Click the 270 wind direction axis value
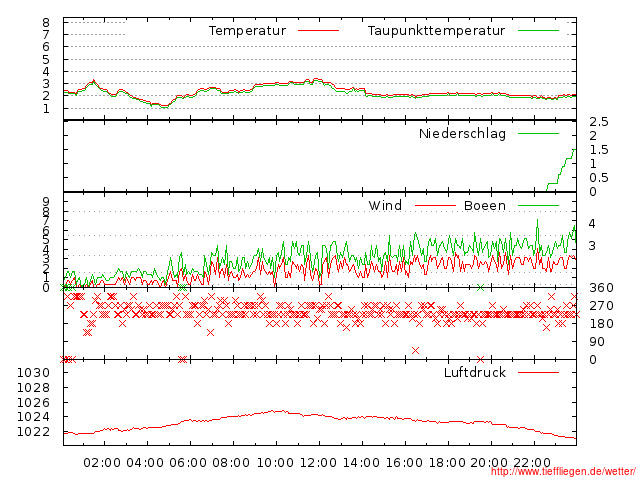640x480 pixels. (x=601, y=306)
